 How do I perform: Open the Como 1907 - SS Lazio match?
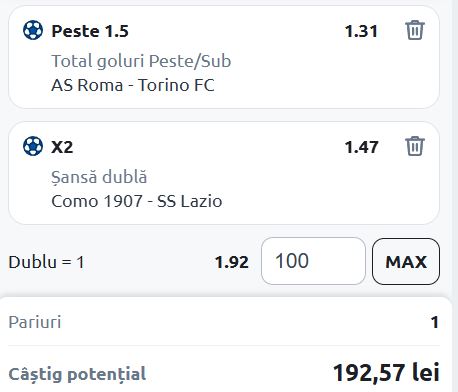(x=137, y=201)
